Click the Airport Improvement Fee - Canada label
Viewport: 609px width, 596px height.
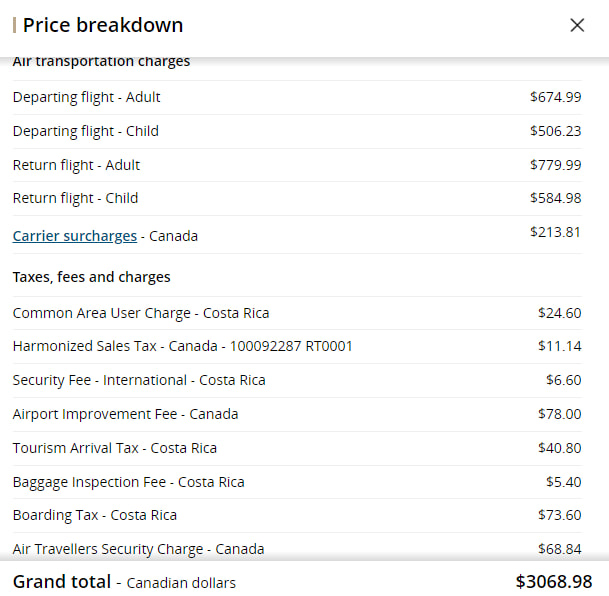pos(125,414)
